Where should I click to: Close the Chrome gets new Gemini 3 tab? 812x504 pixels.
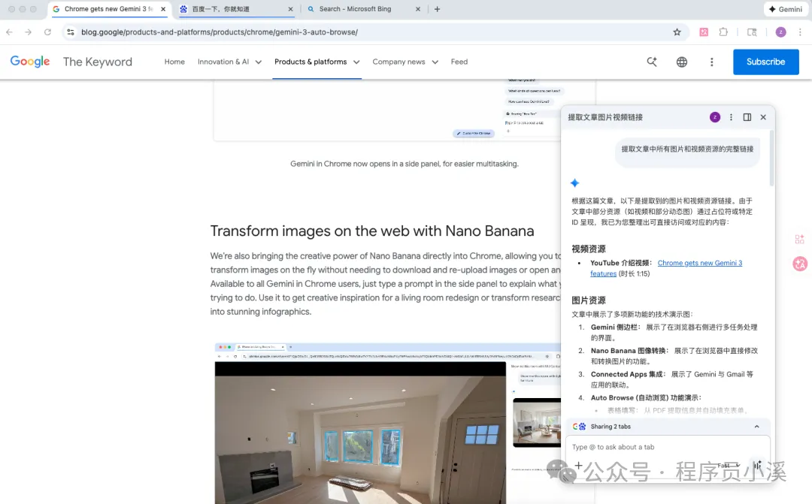pyautogui.click(x=163, y=9)
